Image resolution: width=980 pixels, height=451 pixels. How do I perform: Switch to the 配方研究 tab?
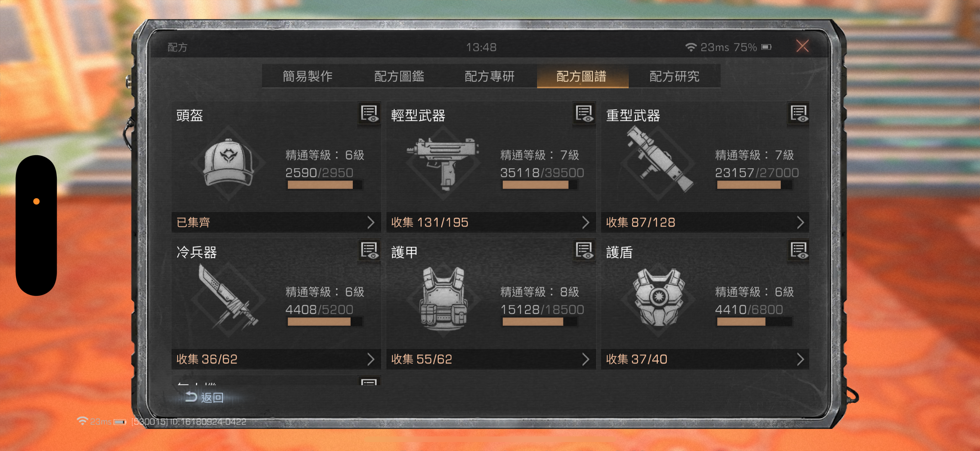coord(674,77)
